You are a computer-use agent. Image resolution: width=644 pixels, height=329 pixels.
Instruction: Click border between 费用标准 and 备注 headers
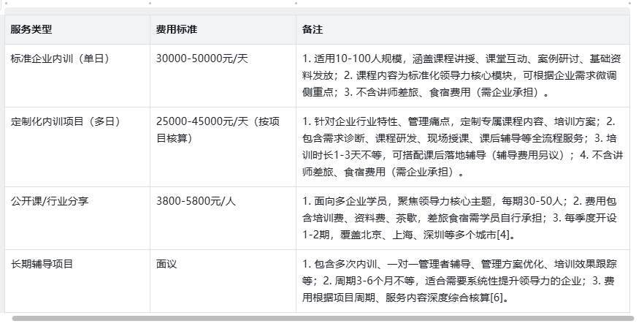pos(296,30)
